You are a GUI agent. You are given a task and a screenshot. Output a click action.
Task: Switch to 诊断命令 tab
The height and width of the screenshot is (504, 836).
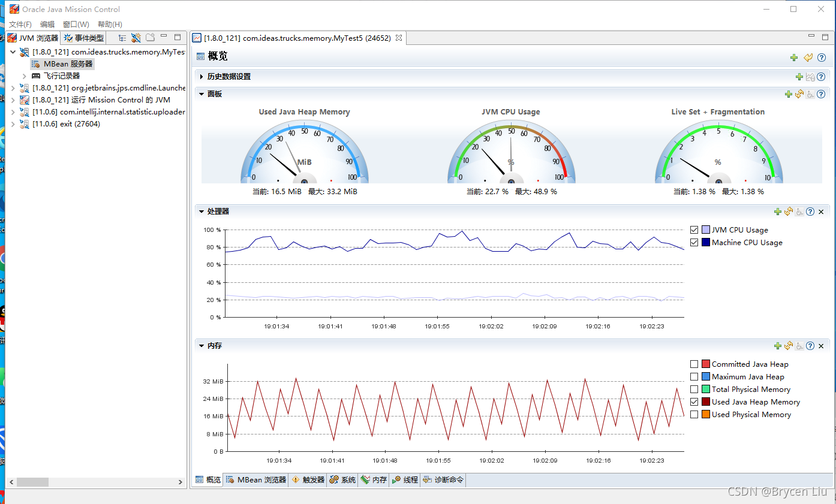pyautogui.click(x=443, y=480)
